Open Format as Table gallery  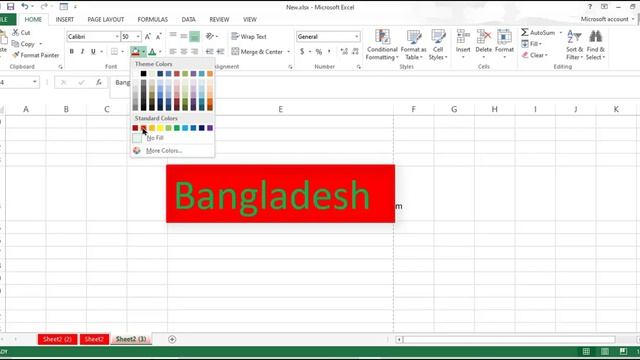413,45
